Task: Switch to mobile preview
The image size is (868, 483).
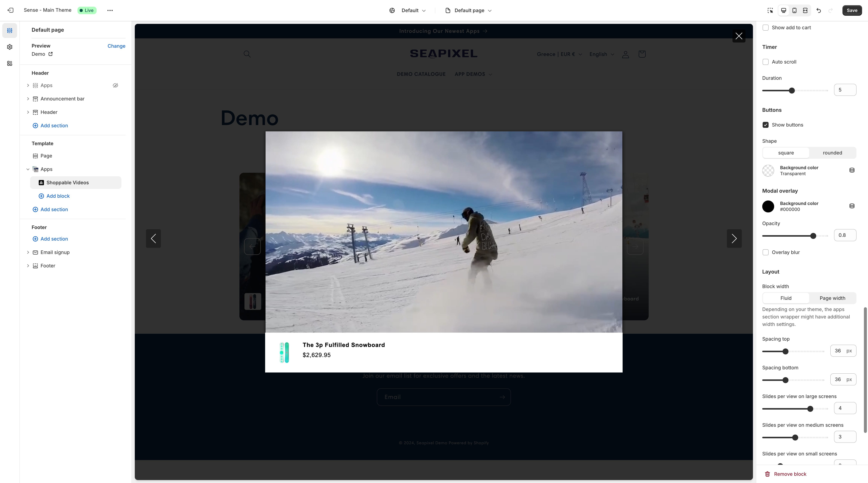Action: click(x=794, y=10)
